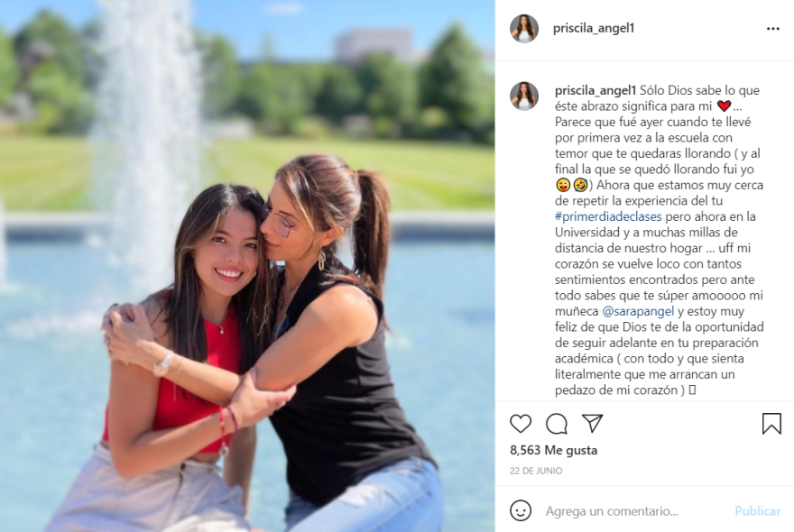Click the Publicar button
This screenshot has height=532, width=794.
click(758, 511)
